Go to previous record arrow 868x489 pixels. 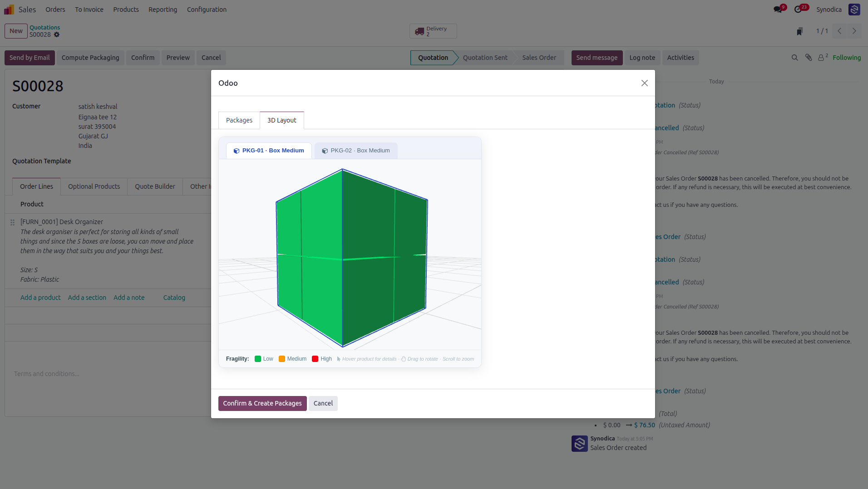pos(839,31)
